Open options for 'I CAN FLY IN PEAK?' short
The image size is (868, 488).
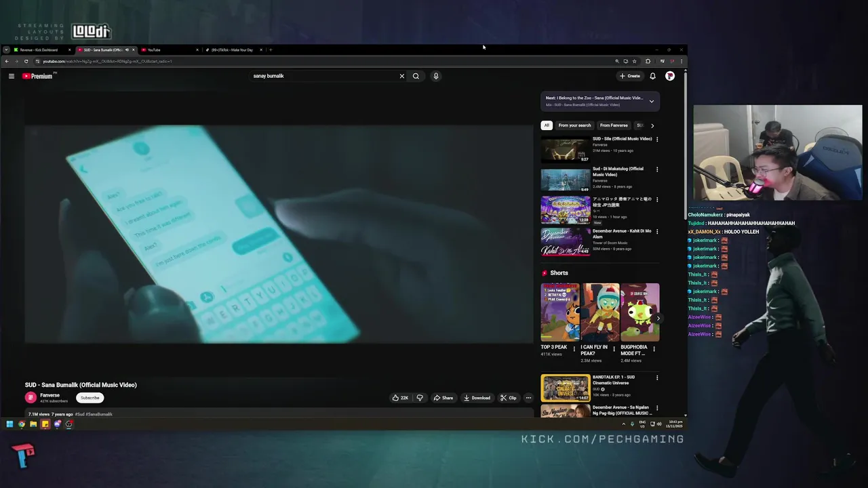coord(614,349)
